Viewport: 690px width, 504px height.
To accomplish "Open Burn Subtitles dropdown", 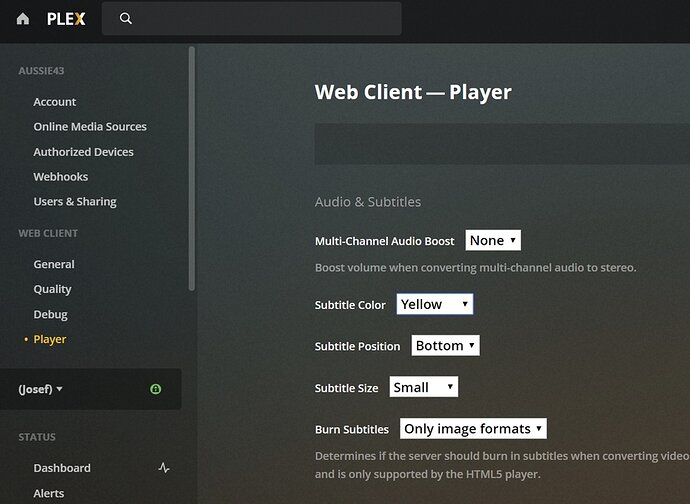I will [473, 429].
